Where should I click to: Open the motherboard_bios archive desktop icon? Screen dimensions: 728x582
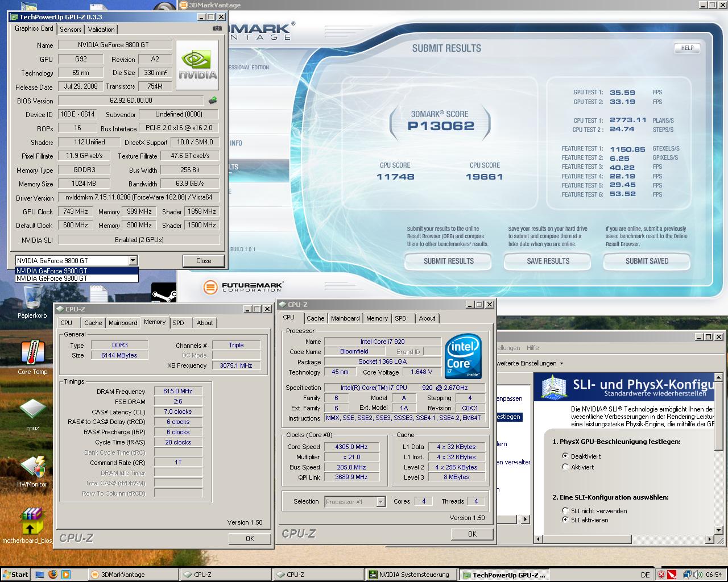tap(28, 526)
